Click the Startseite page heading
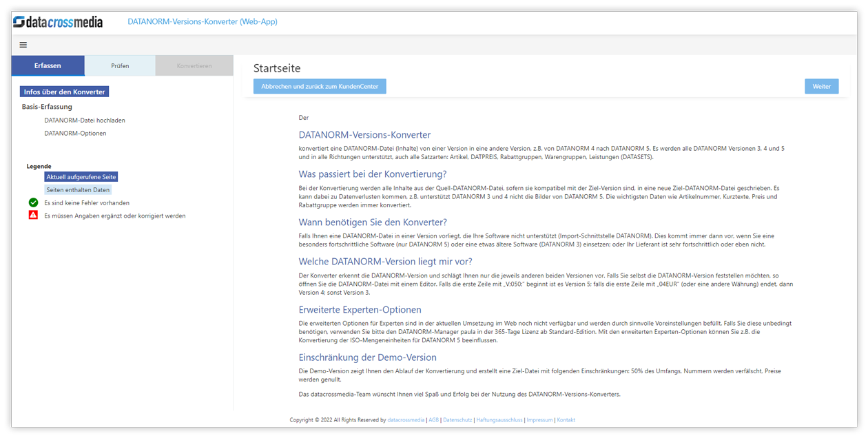Screen dimensions: 868x438 [277, 68]
